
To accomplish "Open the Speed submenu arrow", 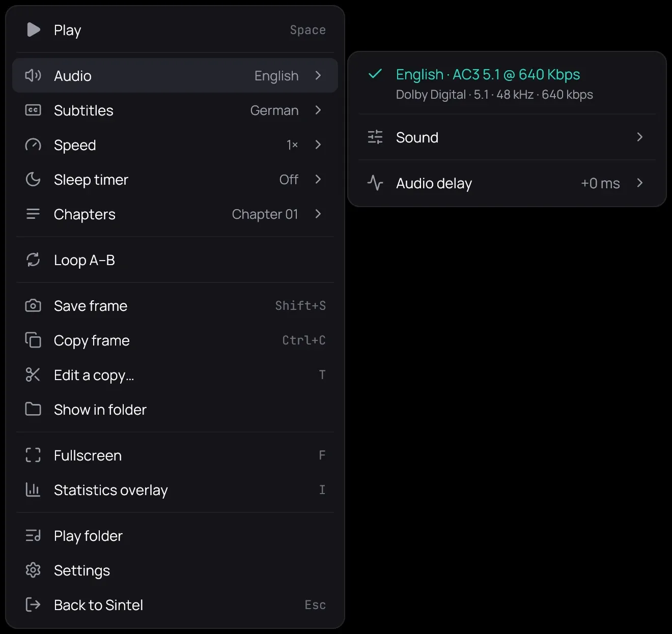I will click(x=318, y=145).
